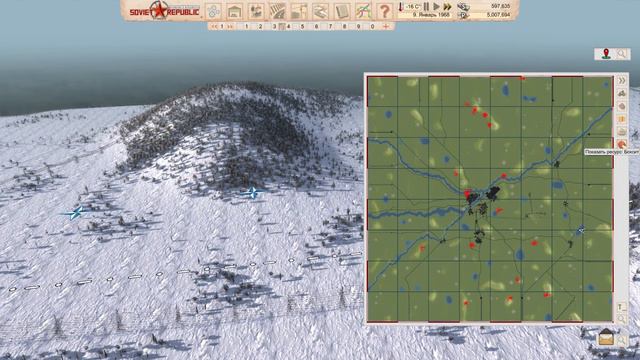640x360 pixels.
Task: Click the magnifier next to map pin
Action: (621, 54)
